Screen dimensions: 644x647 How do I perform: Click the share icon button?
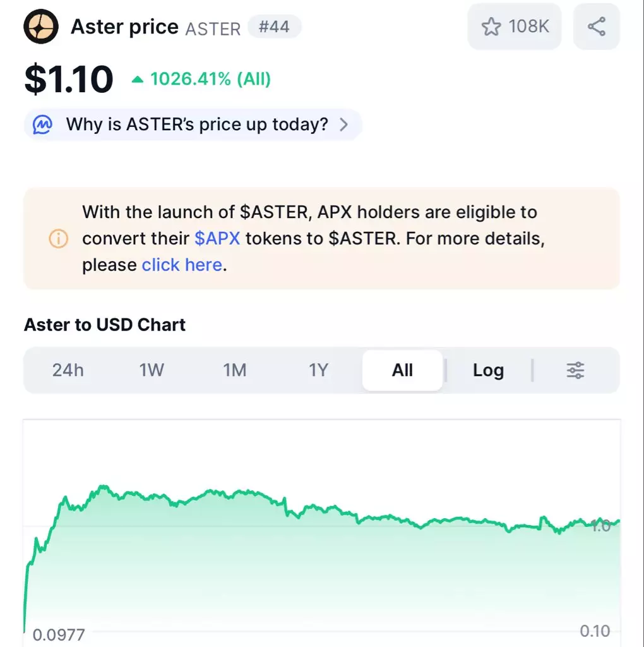[596, 27]
